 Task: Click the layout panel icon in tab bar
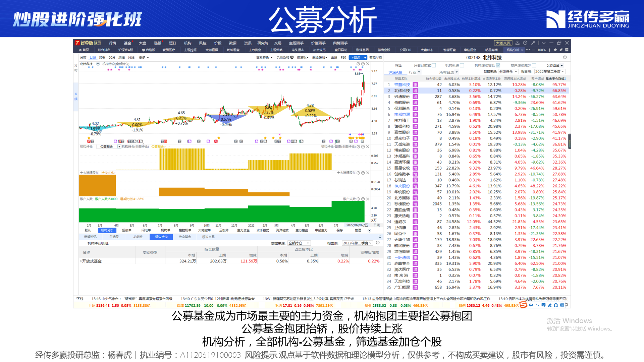pos(567,50)
